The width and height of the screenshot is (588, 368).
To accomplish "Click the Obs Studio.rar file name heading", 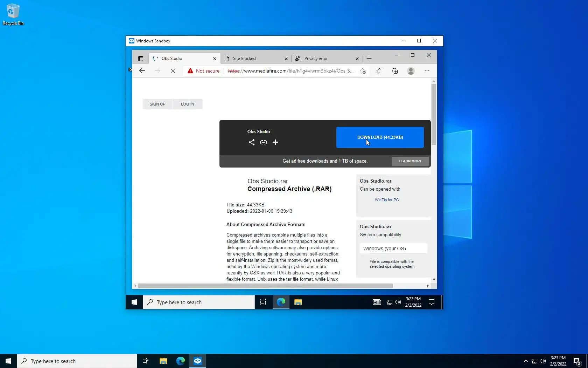I will [x=268, y=181].
